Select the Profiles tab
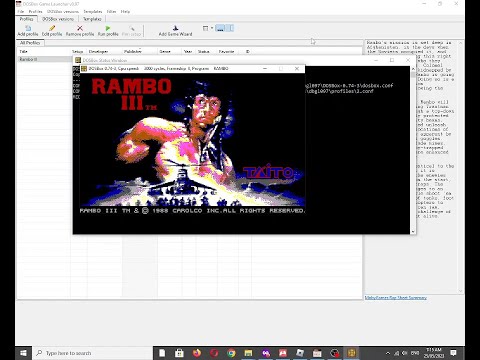This screenshot has width=480, height=360. pos(27,19)
